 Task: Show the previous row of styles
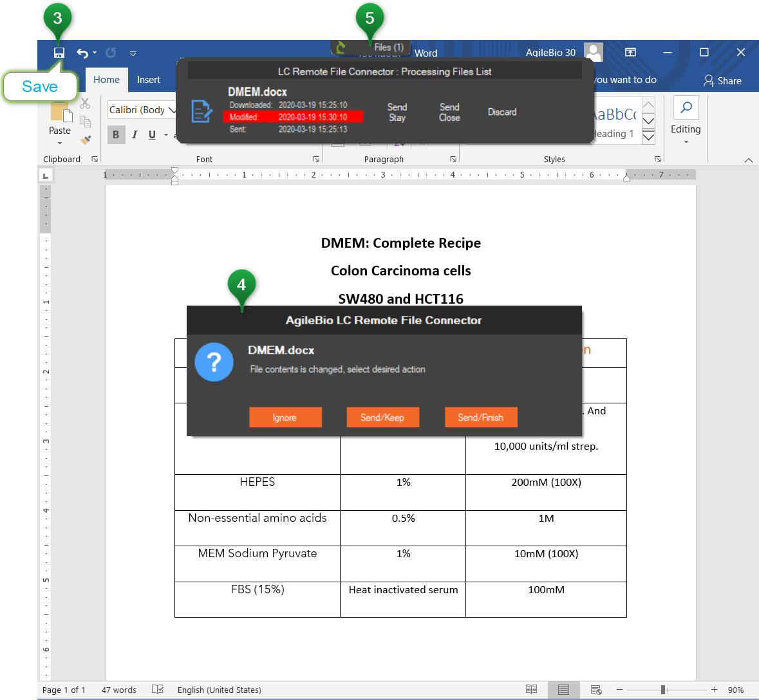click(x=649, y=105)
